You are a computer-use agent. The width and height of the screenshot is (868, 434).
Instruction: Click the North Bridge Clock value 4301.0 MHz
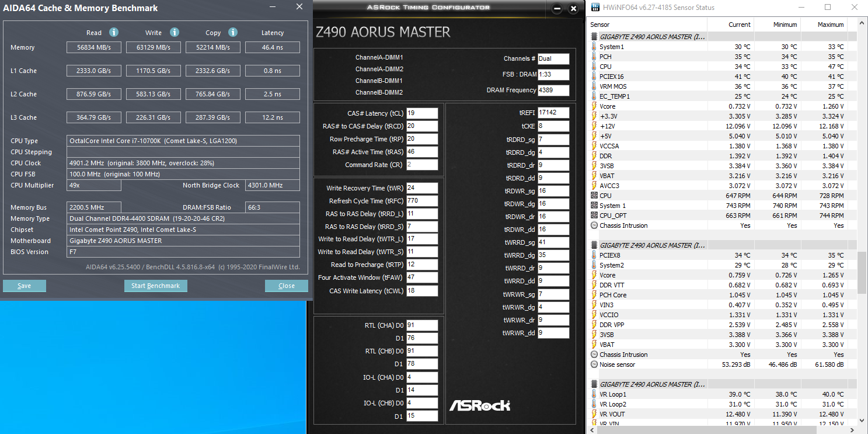point(273,185)
